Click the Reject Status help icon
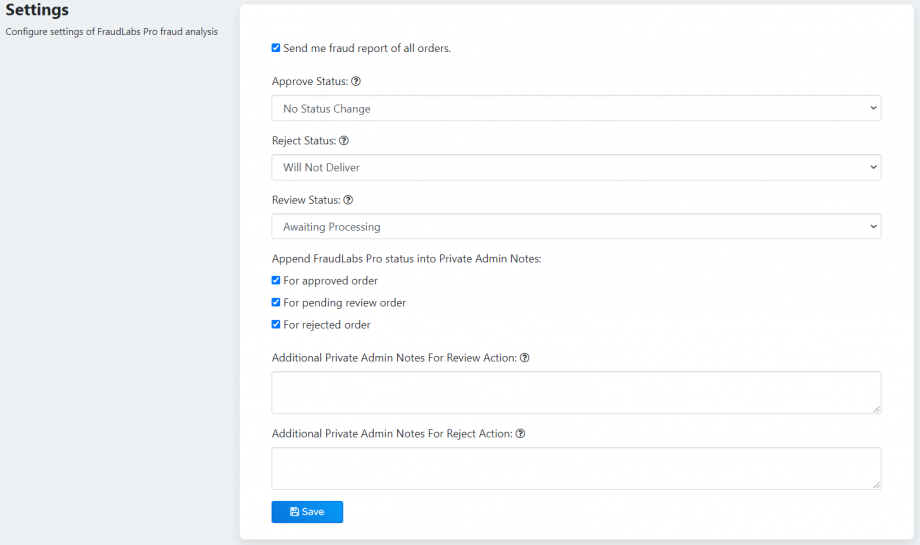This screenshot has width=920, height=545. coord(344,141)
